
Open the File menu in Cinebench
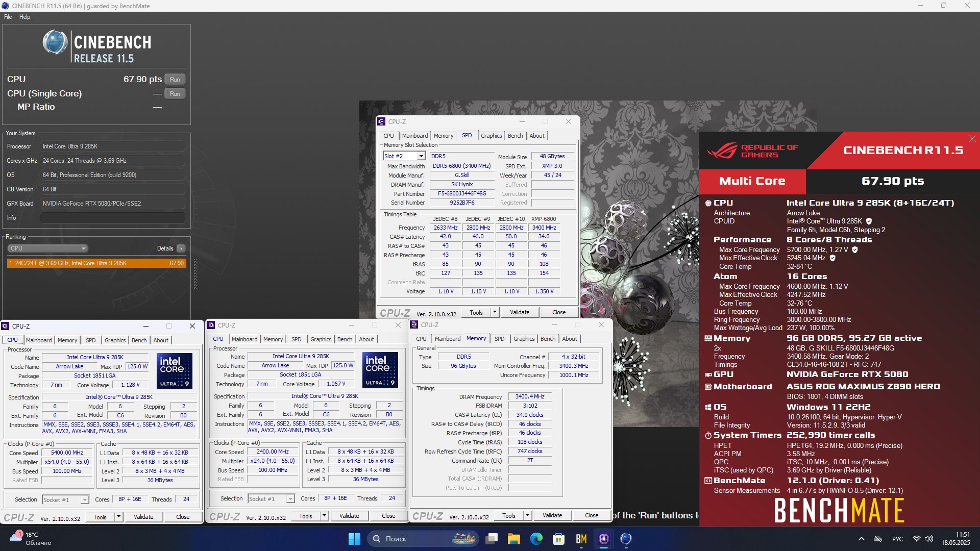tap(8, 17)
